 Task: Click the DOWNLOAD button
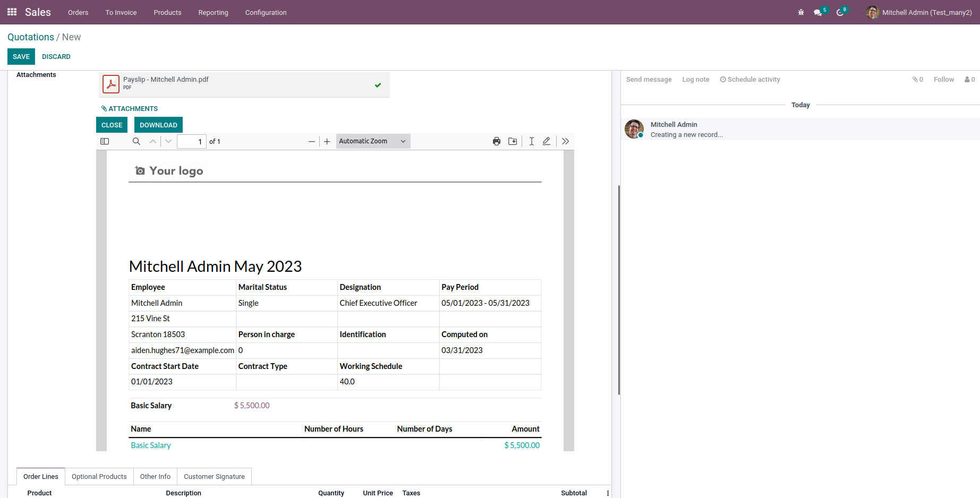point(158,125)
